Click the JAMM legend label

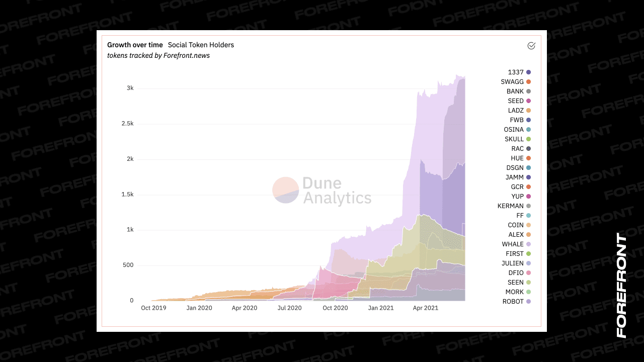pos(515,177)
